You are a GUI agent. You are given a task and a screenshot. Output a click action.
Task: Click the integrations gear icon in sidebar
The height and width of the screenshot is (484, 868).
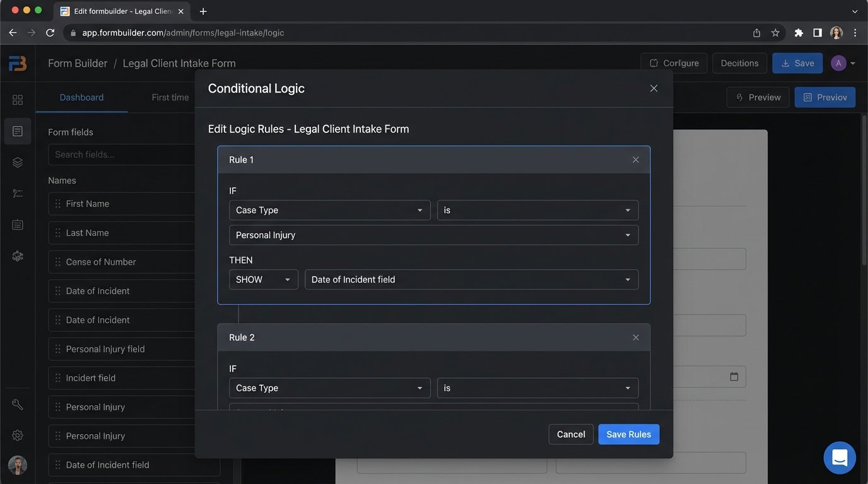pyautogui.click(x=17, y=256)
